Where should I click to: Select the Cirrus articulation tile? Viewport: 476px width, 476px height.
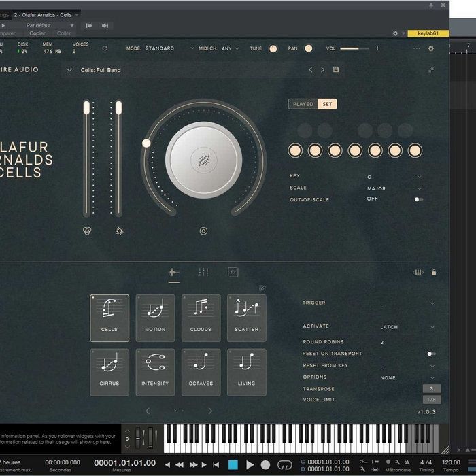click(x=109, y=372)
